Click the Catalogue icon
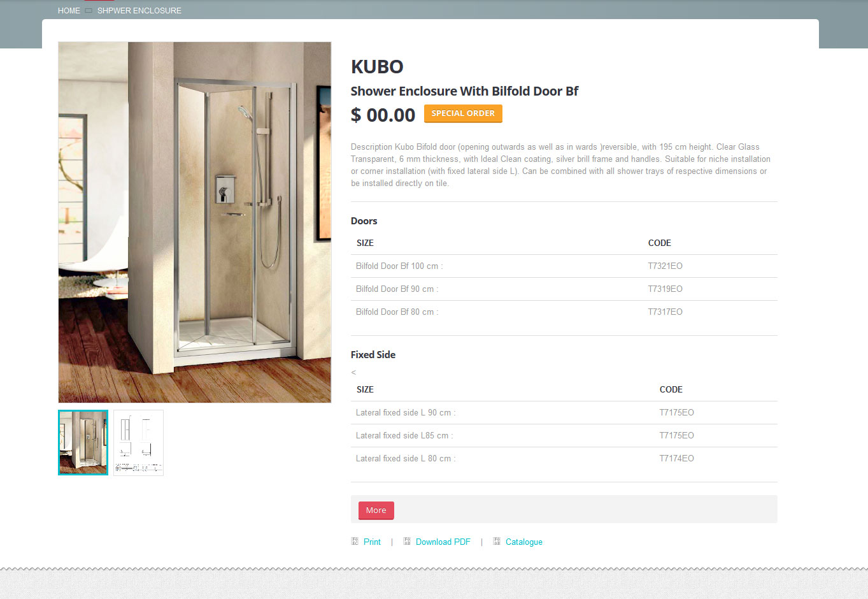 pyautogui.click(x=497, y=542)
